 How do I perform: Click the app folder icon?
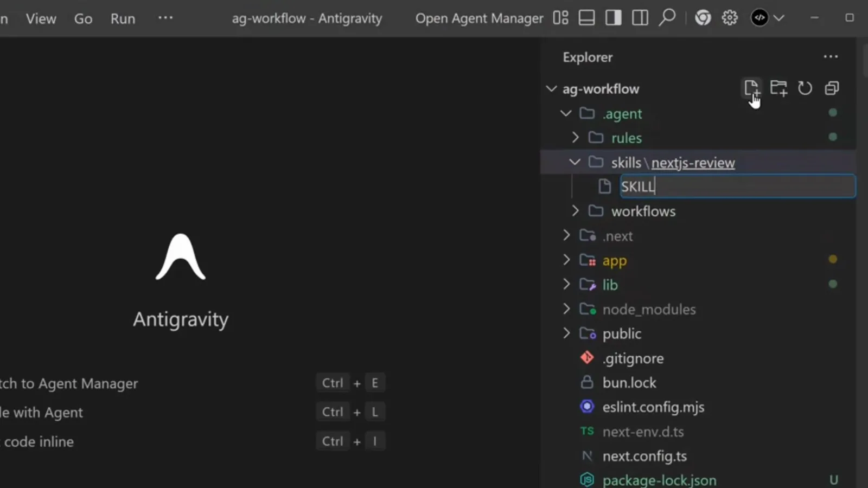(x=588, y=260)
